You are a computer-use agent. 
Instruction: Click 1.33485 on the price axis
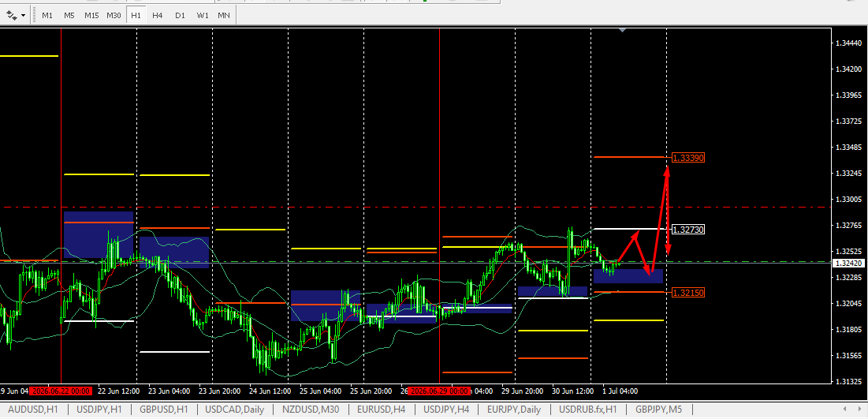coord(848,147)
